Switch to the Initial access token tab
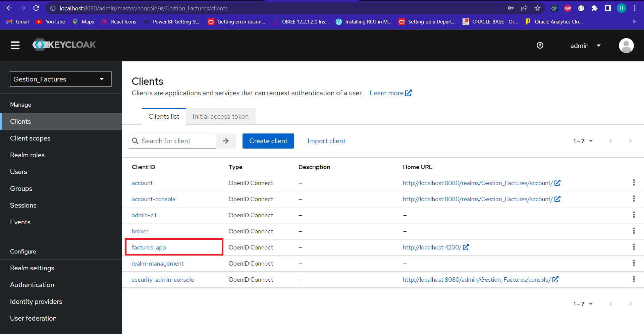Screen dimensions: 644x334 (x=220, y=116)
